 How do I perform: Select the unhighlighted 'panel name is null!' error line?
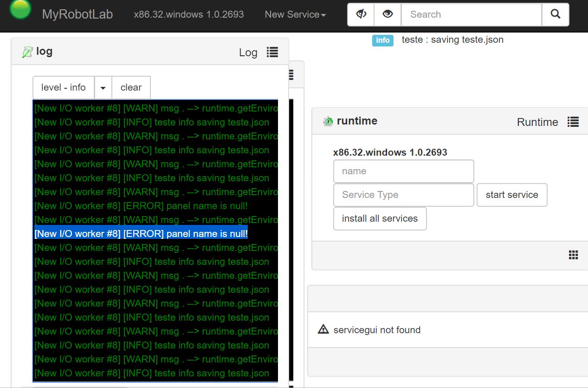point(141,206)
